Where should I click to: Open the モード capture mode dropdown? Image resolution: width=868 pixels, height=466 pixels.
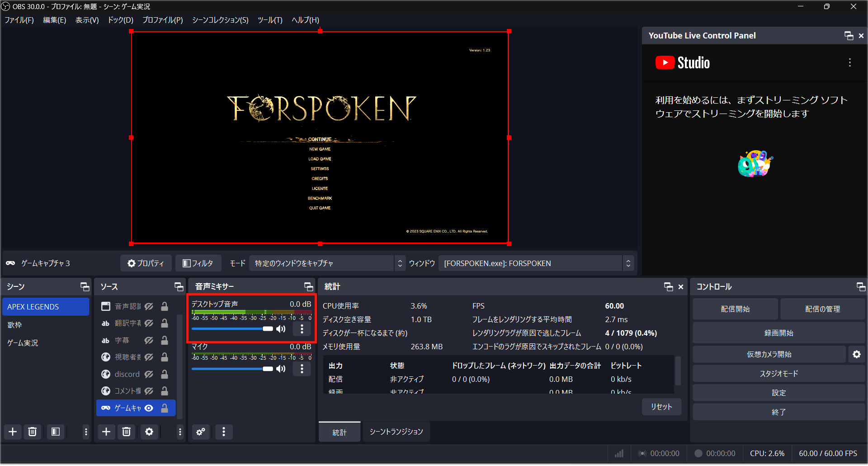pyautogui.click(x=328, y=264)
